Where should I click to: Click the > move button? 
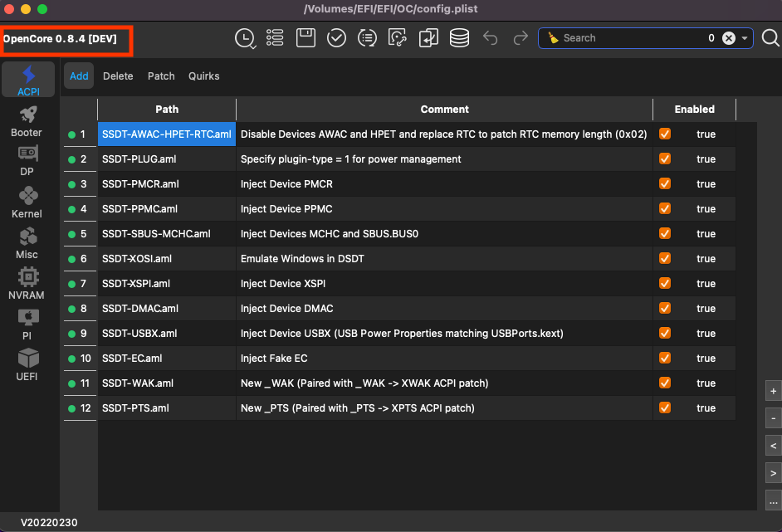773,473
